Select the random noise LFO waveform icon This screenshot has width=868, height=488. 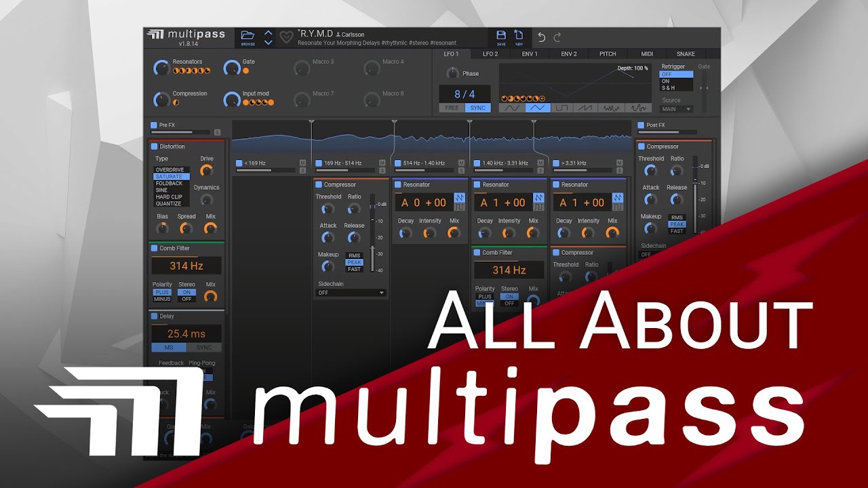tap(612, 108)
